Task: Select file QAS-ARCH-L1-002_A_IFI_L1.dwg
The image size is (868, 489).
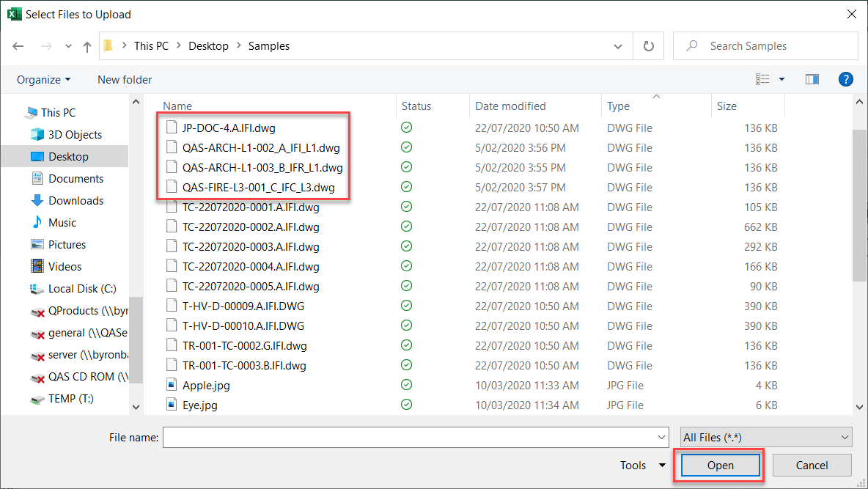Action: pos(261,148)
